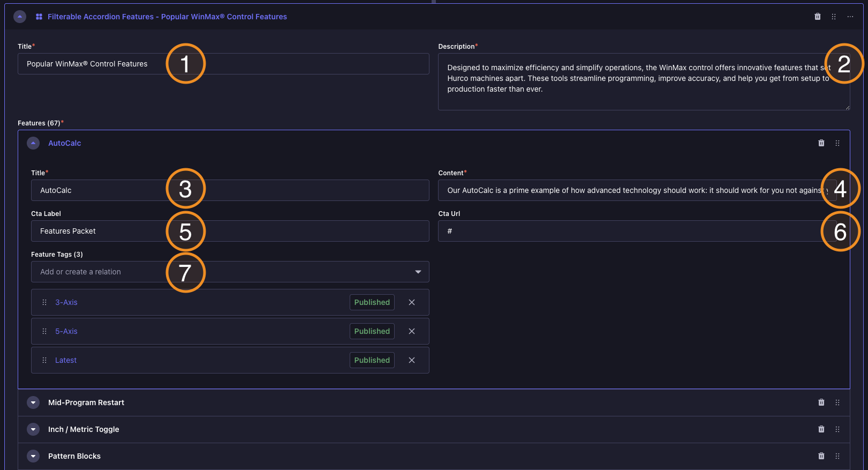Click the Filterable Accordion Features block title
The width and height of the screenshot is (868, 470).
[x=167, y=17]
